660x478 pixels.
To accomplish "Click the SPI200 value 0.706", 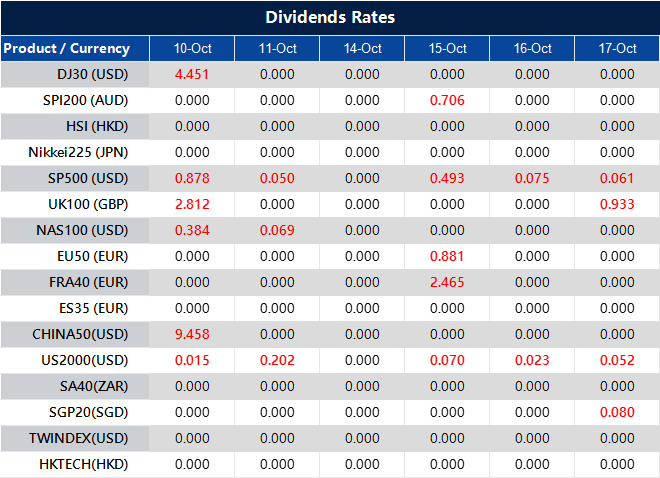I will (x=447, y=100).
